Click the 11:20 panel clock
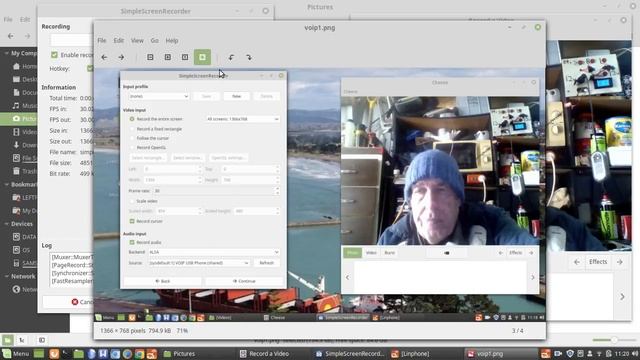The image size is (640, 360). pyautogui.click(x=622, y=354)
